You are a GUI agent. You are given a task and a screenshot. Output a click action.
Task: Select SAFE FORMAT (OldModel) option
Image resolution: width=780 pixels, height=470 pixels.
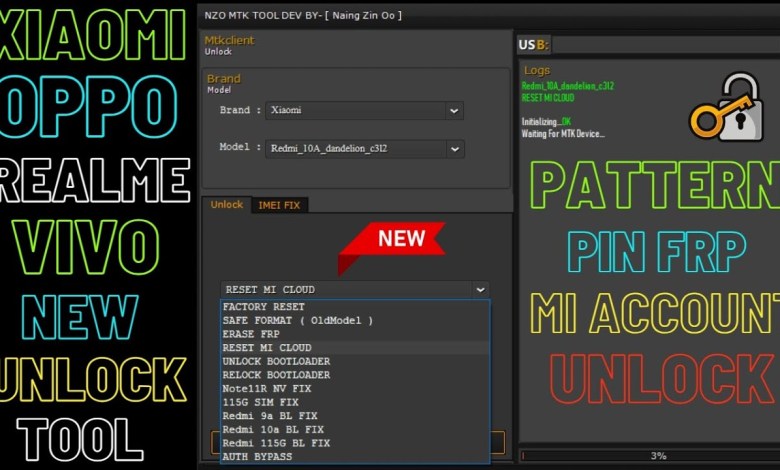[x=297, y=320]
